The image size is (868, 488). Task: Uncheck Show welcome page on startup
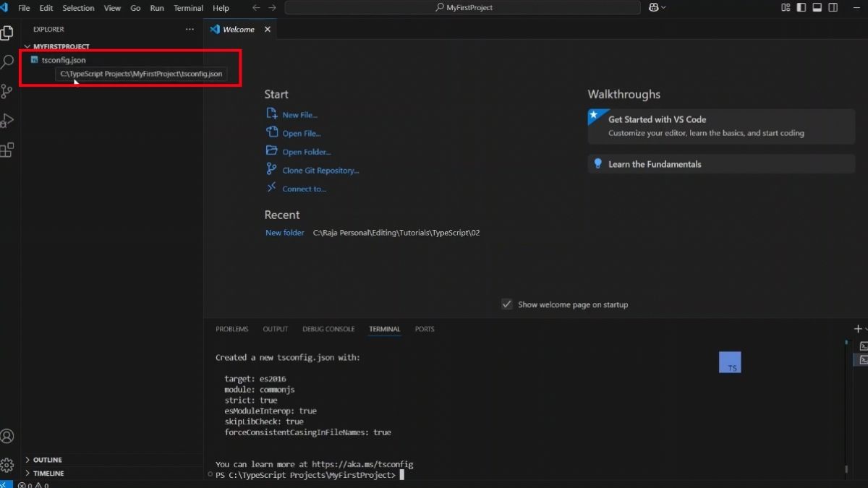point(507,304)
